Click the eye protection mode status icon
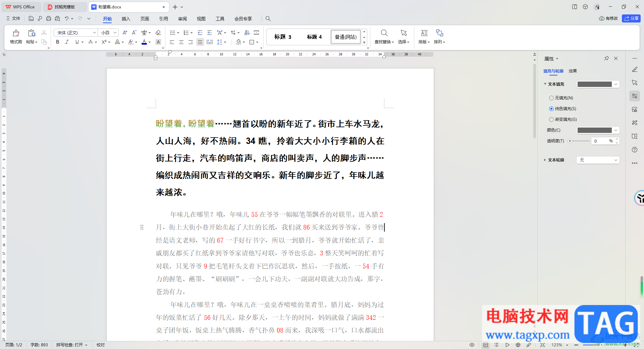The height and width of the screenshot is (349, 644). click(x=472, y=345)
